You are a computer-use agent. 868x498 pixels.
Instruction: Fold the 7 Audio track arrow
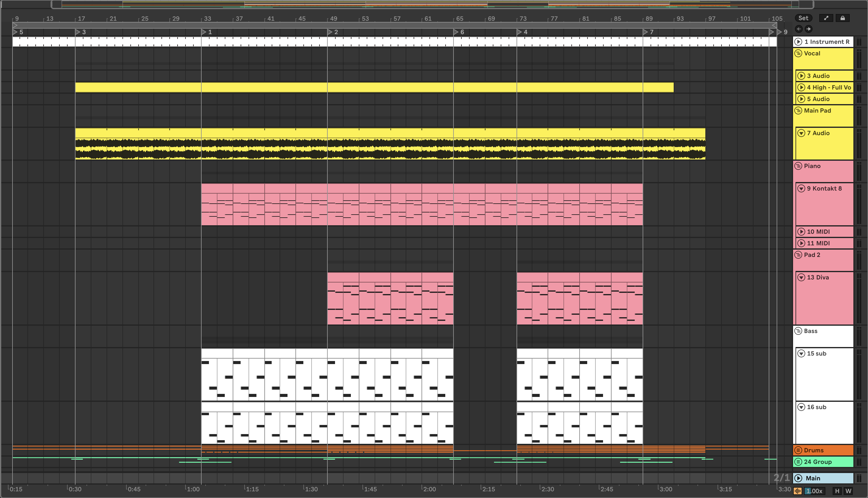[801, 133]
